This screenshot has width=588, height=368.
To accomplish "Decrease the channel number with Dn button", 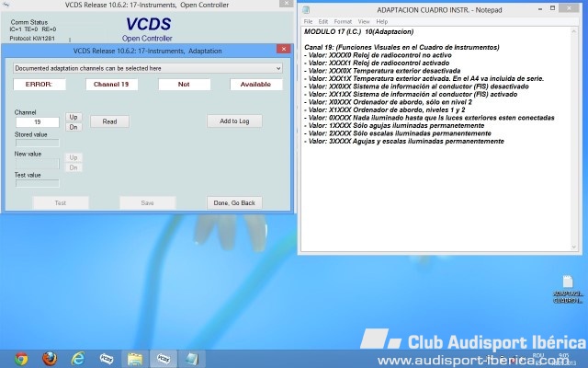I will [x=73, y=127].
